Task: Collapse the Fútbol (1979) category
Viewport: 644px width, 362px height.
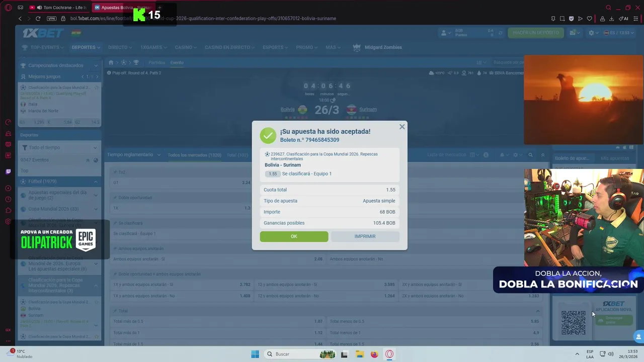Action: pyautogui.click(x=59, y=182)
